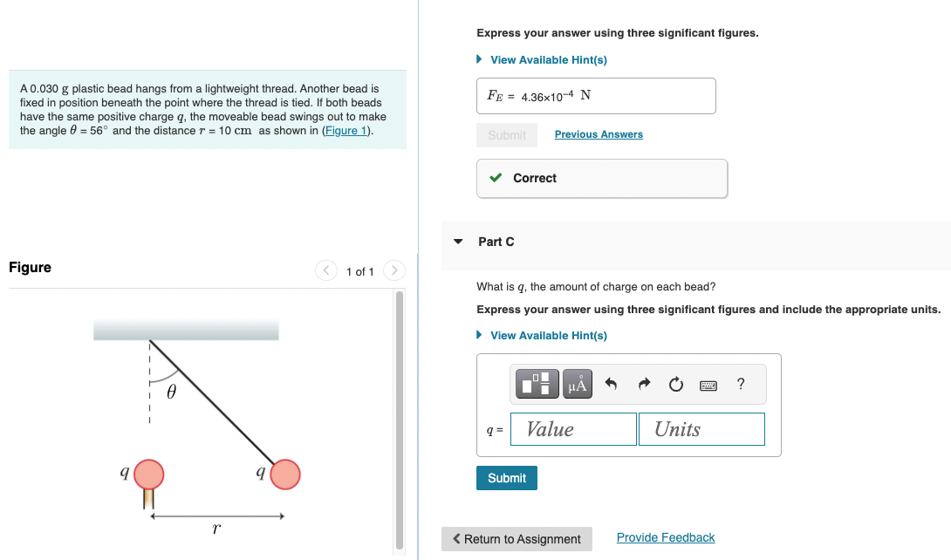Click the Value input field
The width and height of the screenshot is (951, 560).
pyautogui.click(x=573, y=428)
